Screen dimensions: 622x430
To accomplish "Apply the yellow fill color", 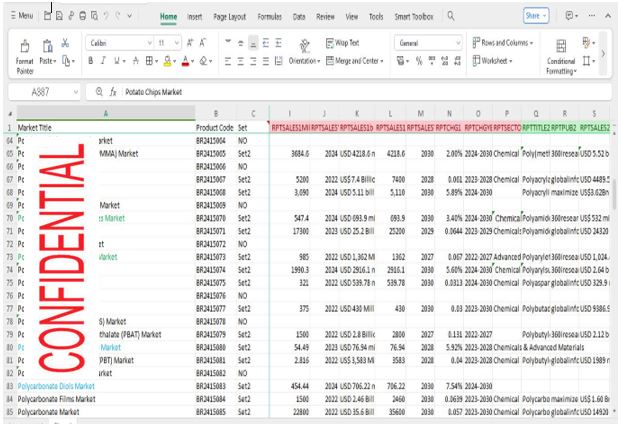I will (167, 61).
